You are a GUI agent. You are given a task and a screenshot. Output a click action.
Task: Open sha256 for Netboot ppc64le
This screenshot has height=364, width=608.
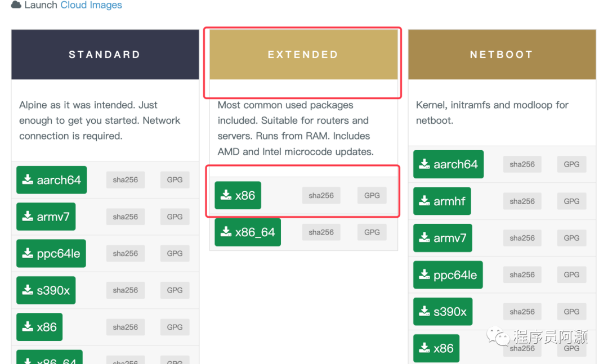click(x=522, y=275)
